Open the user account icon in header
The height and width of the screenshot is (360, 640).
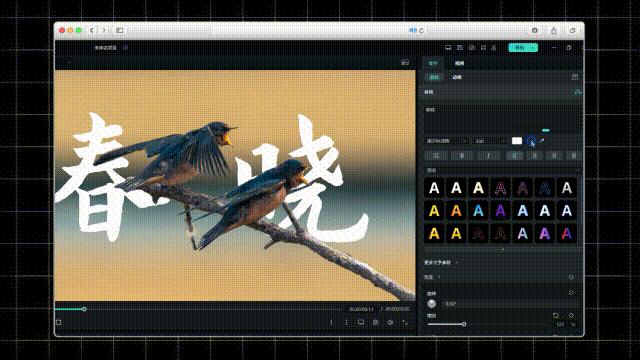pos(493,48)
